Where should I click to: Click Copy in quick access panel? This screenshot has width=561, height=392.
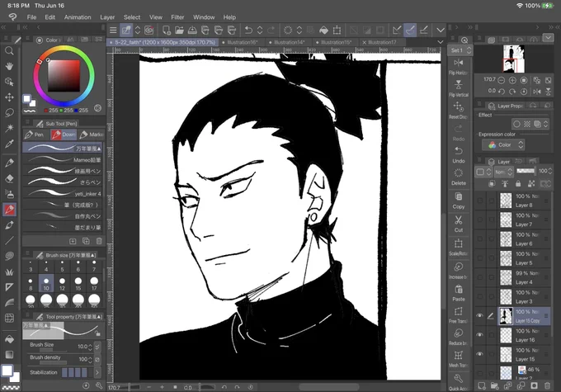pos(459,201)
